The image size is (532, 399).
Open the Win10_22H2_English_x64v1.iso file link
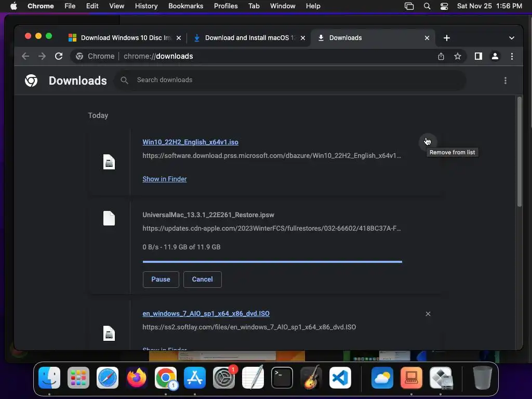click(x=190, y=142)
